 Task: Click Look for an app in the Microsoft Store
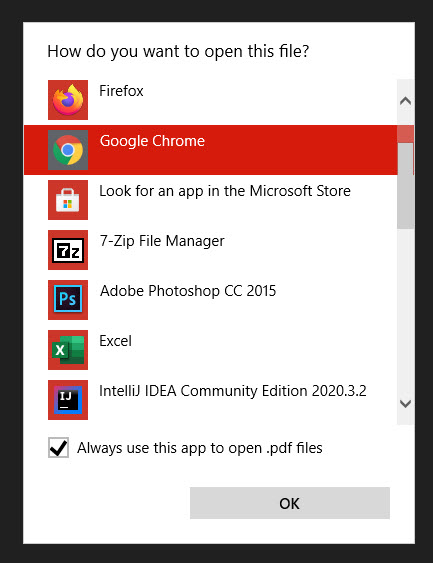tap(225, 191)
